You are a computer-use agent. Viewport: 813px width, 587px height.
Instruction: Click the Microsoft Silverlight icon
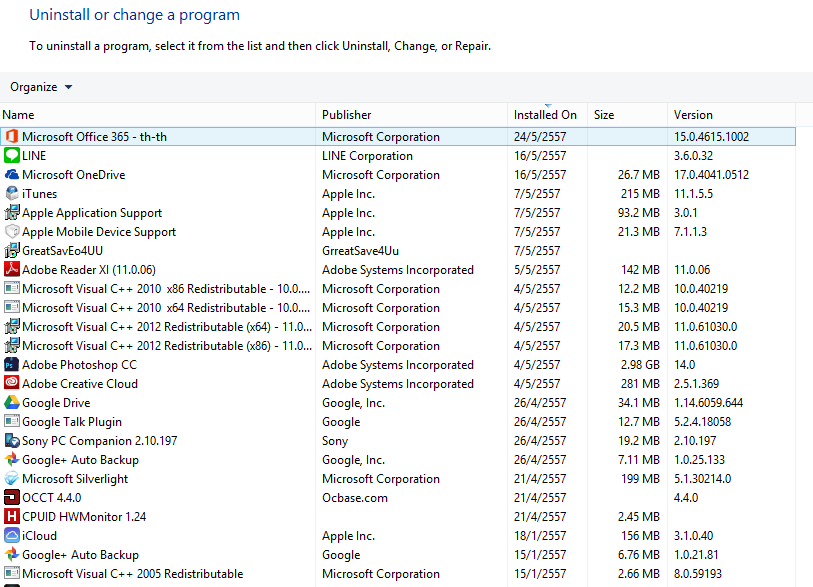12,479
